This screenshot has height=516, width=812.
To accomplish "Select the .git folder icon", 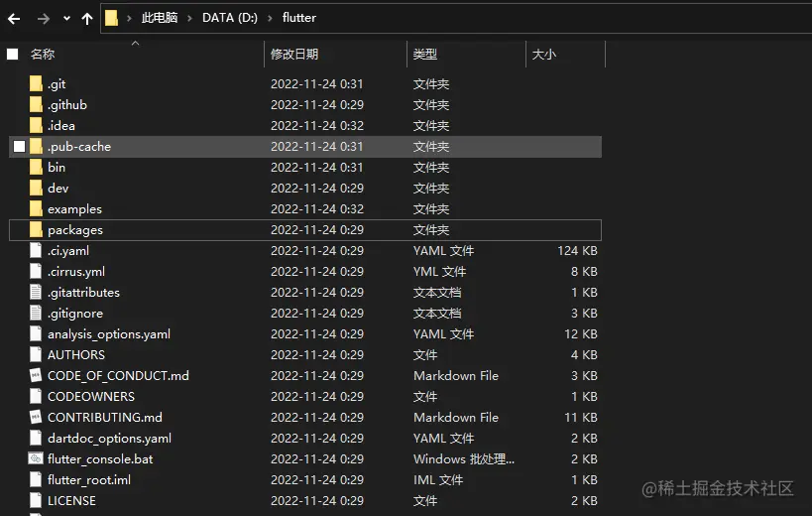I will [x=36, y=83].
